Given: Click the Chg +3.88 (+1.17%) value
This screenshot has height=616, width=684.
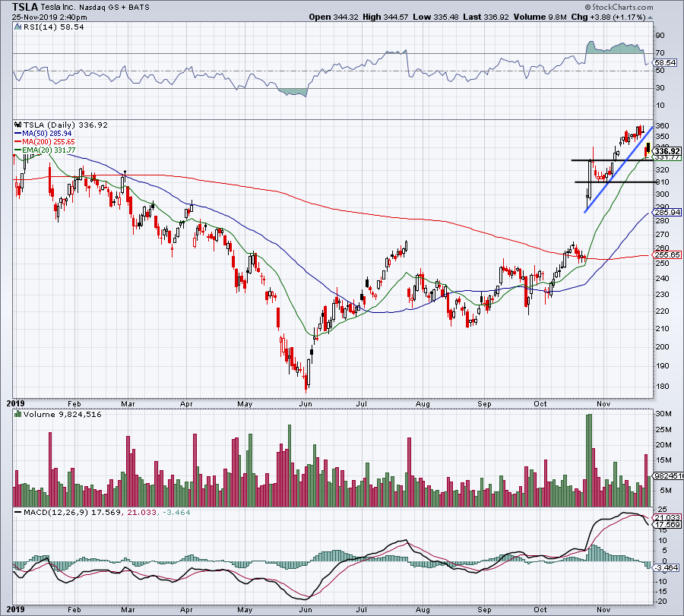Looking at the screenshot, I should (x=608, y=17).
